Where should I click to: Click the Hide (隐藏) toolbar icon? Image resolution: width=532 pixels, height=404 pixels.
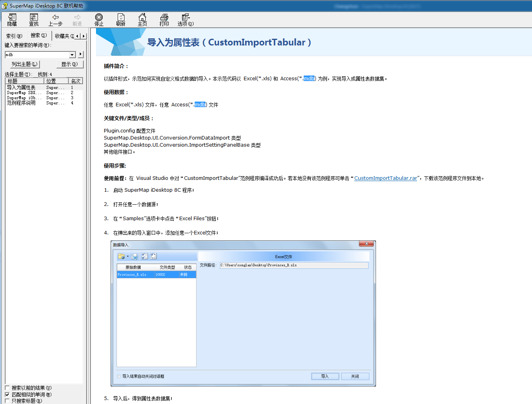pos(12,20)
